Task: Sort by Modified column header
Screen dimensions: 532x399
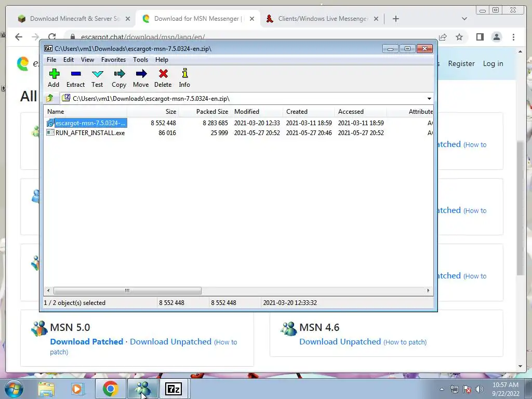Action: click(x=257, y=112)
